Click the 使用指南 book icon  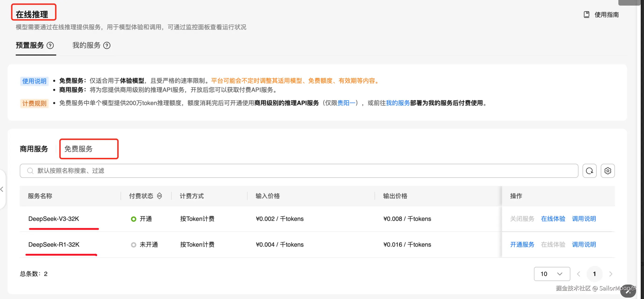[x=586, y=14]
